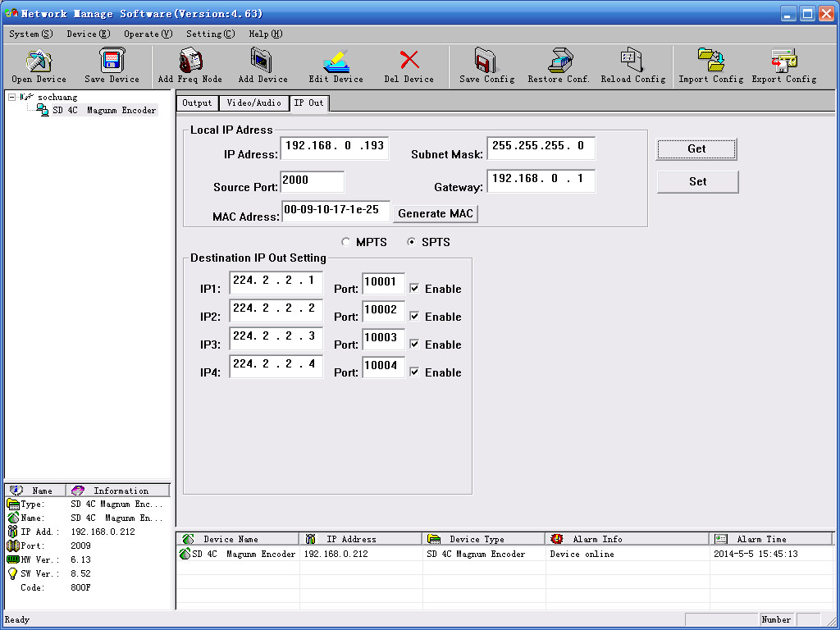This screenshot has width=840, height=630.
Task: Click the Port field showing 10004
Action: coord(384,367)
